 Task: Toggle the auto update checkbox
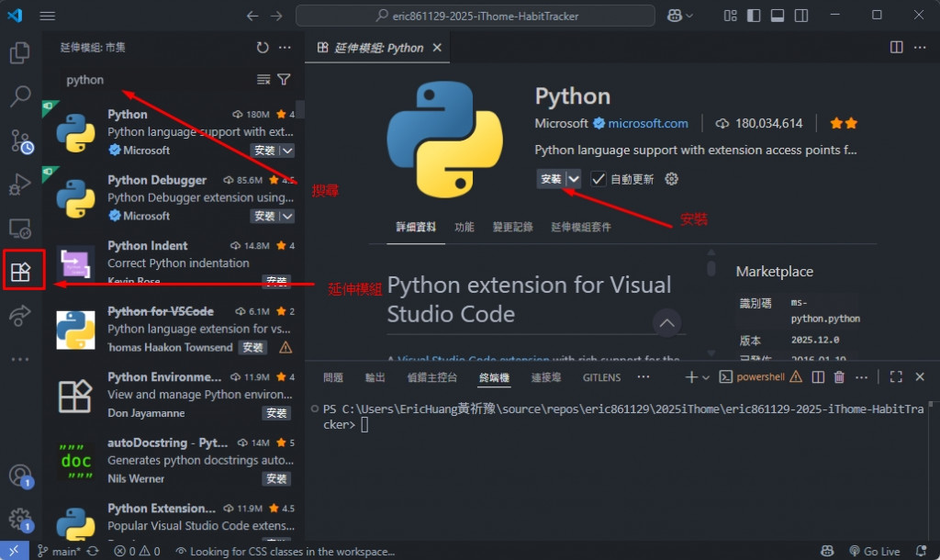pyautogui.click(x=598, y=179)
